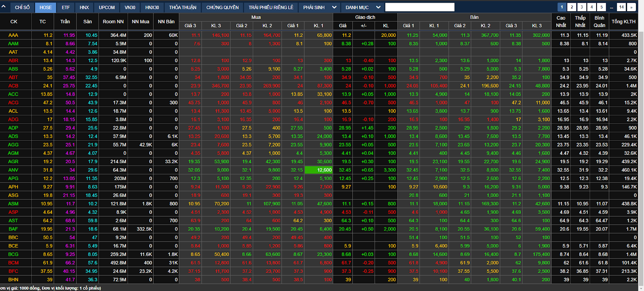Open stock symbol ACL
Viewport: 644px width, 291px height.
pos(13,111)
